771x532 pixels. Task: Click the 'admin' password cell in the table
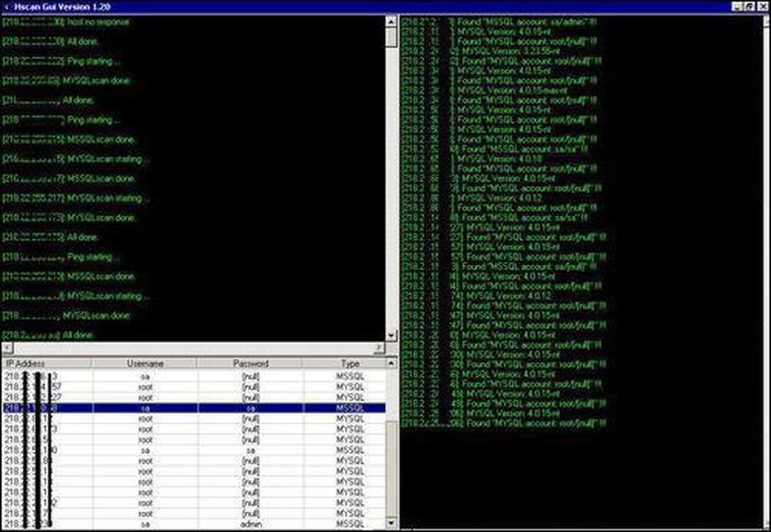point(251,524)
